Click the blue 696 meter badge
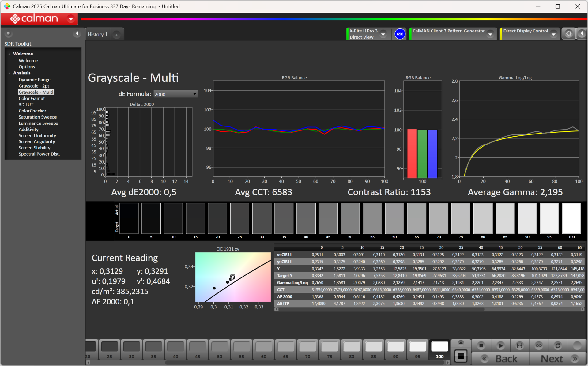588x366 pixels. (400, 34)
